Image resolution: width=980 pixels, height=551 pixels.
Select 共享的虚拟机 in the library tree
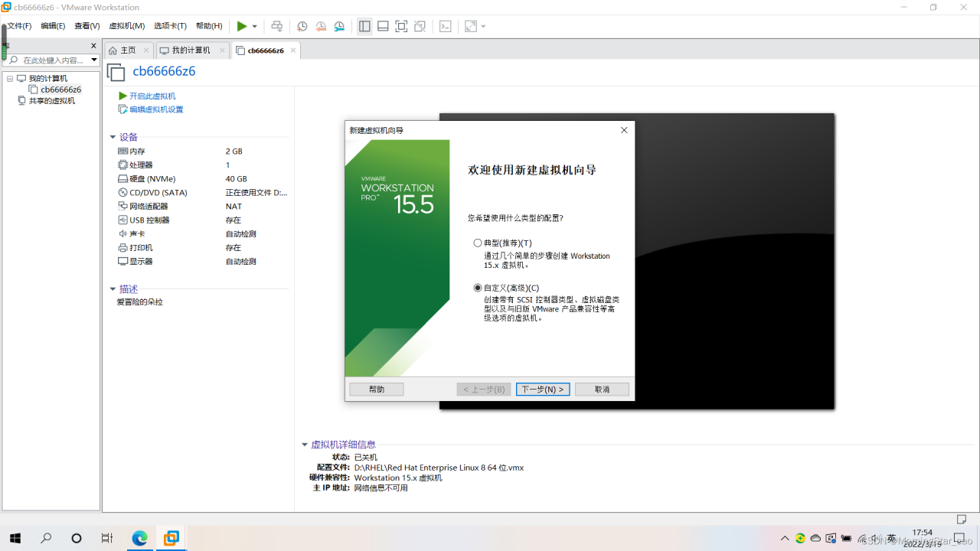click(x=52, y=101)
